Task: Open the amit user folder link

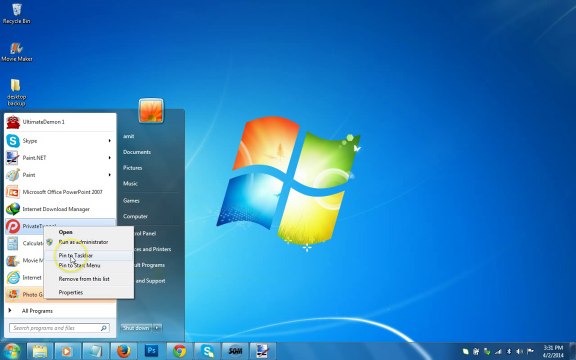Action: pos(129,136)
